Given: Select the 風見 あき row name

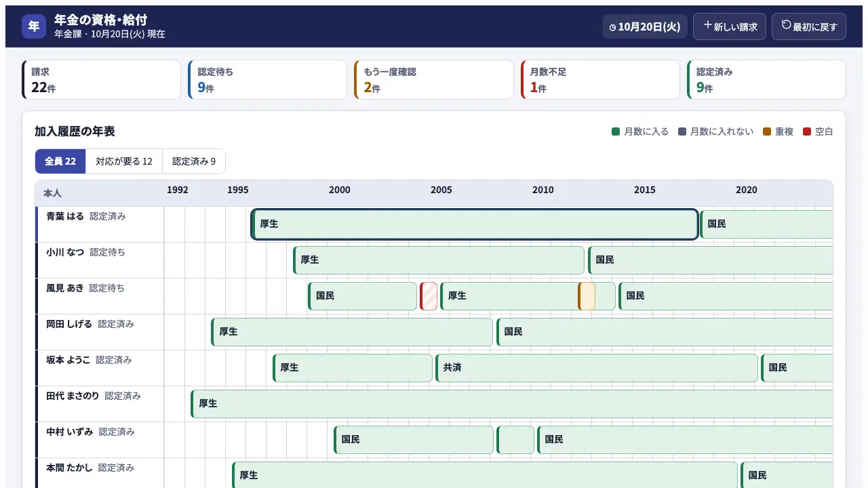Looking at the screenshot, I should coord(65,288).
